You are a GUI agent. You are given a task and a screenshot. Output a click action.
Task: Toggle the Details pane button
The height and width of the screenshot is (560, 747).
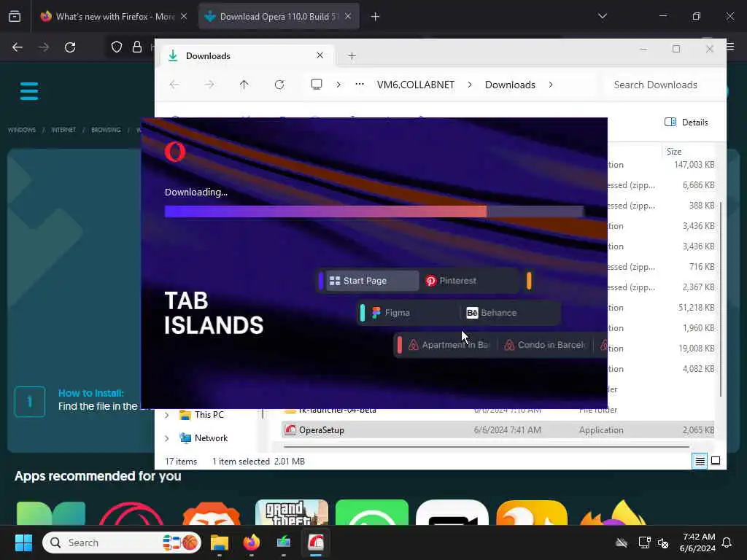click(686, 122)
